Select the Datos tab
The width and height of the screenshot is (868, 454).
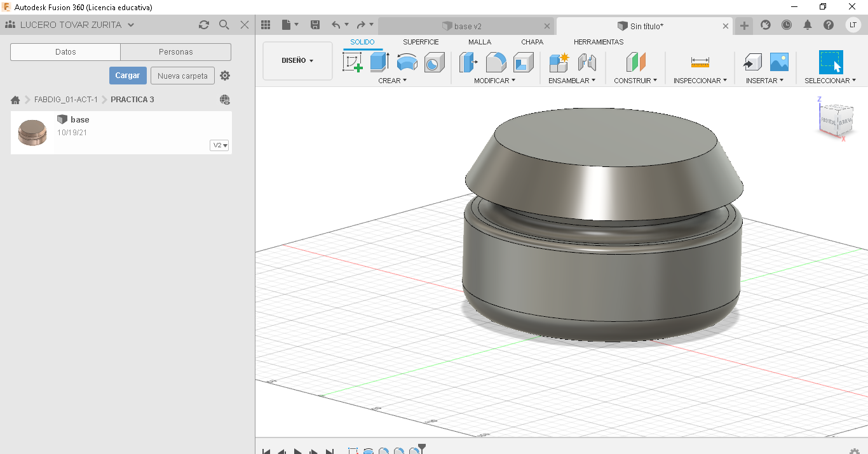coord(65,52)
